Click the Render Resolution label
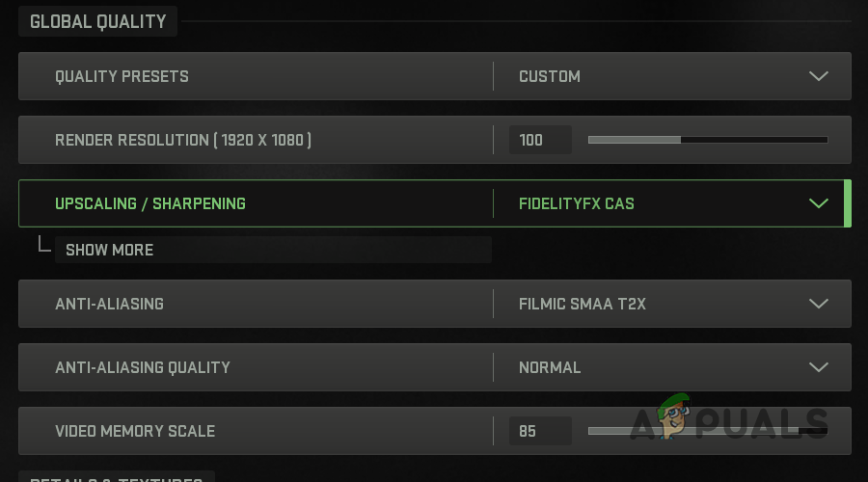Image resolution: width=868 pixels, height=482 pixels. coord(182,140)
